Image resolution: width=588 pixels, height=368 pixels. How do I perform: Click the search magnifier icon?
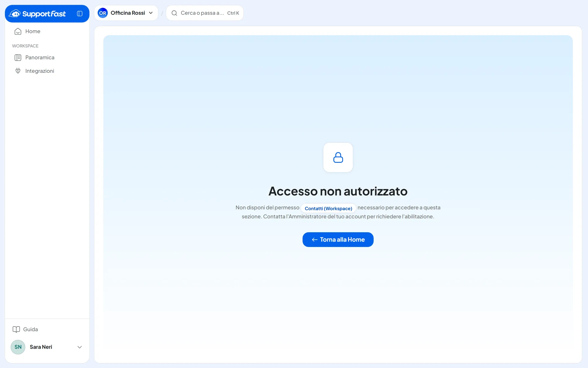click(x=174, y=13)
